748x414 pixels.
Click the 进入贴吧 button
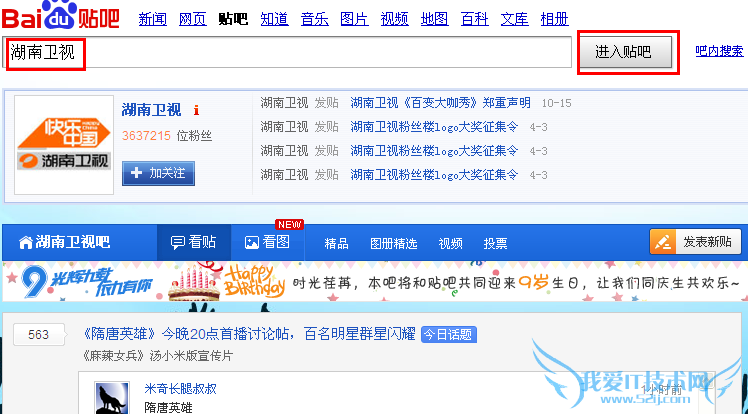pyautogui.click(x=625, y=52)
